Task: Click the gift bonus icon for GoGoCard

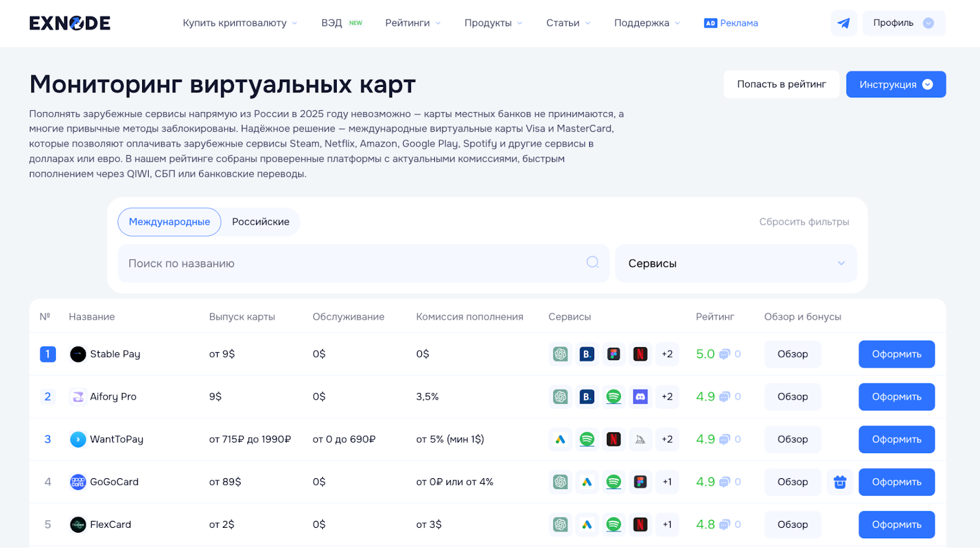Action: [x=840, y=482]
